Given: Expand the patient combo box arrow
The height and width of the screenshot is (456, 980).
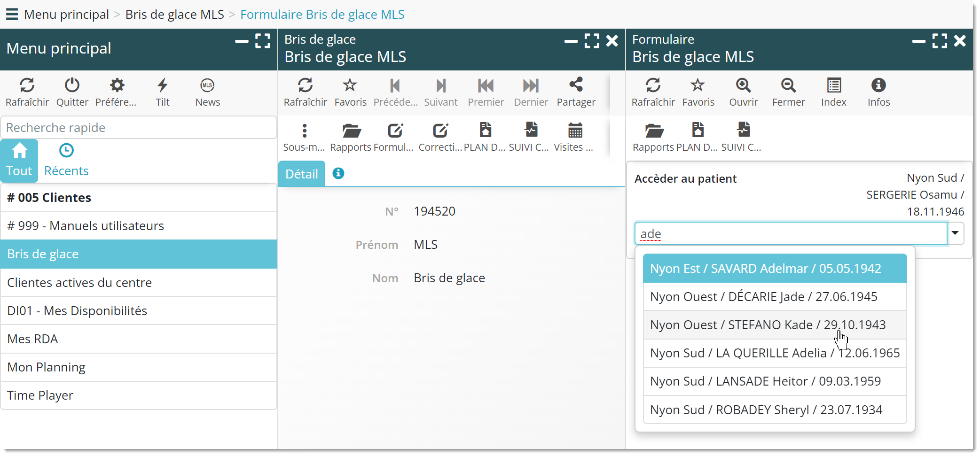Looking at the screenshot, I should pos(955,233).
